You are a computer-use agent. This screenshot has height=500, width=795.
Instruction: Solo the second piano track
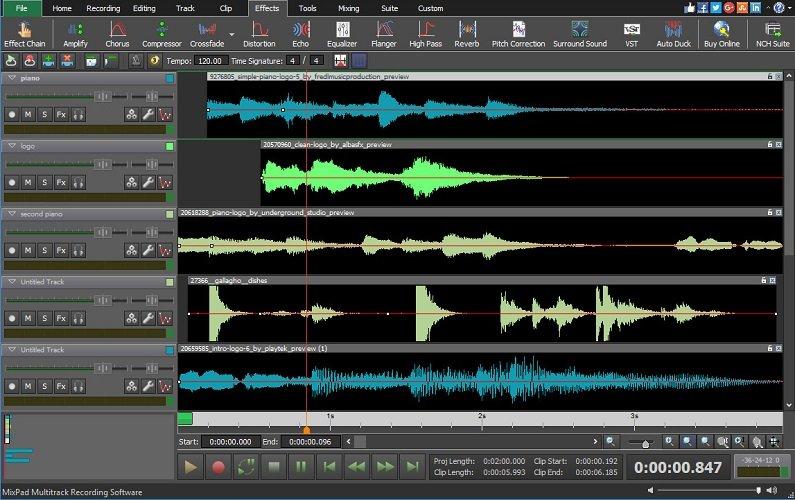click(45, 251)
